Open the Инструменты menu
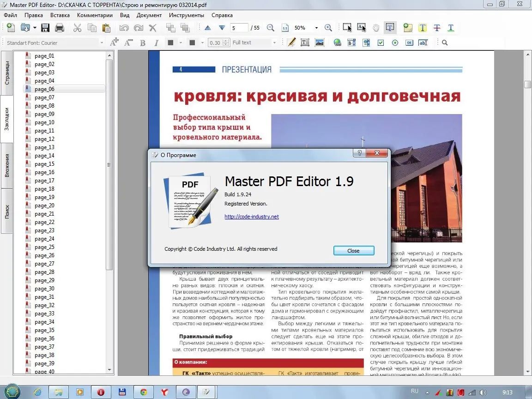Screen dimensions: 532x399 (187, 15)
